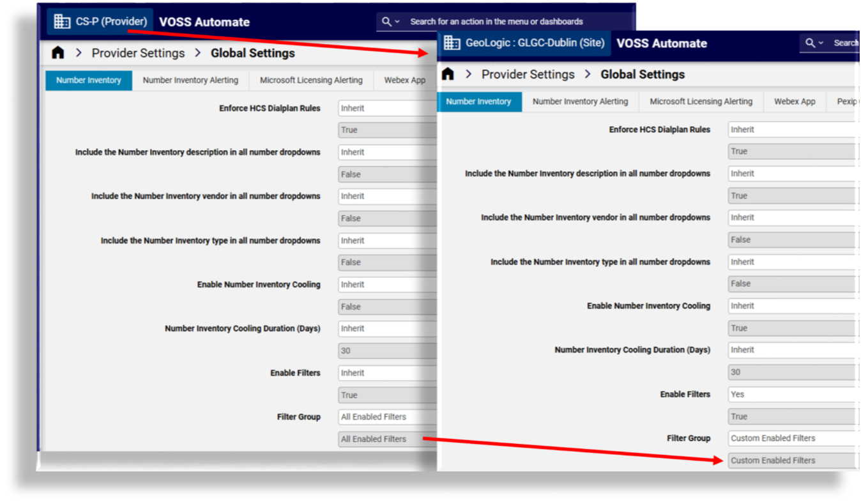The height and width of the screenshot is (504, 861).
Task: Click the magnifier search icon in the Site window
Action: point(810,43)
